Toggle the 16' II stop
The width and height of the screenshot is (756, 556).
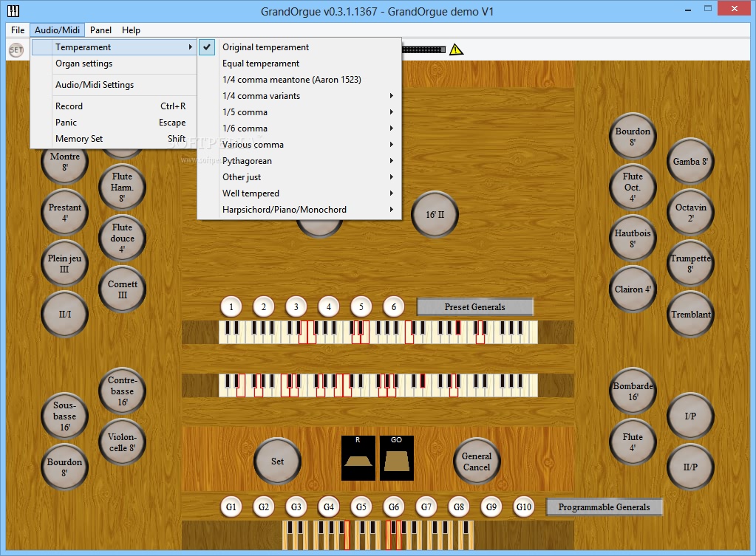coord(435,214)
